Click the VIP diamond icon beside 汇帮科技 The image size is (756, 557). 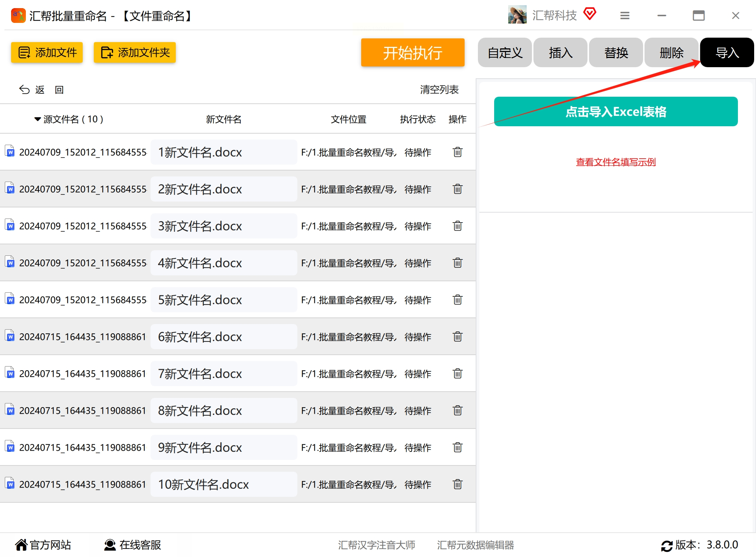(x=589, y=14)
